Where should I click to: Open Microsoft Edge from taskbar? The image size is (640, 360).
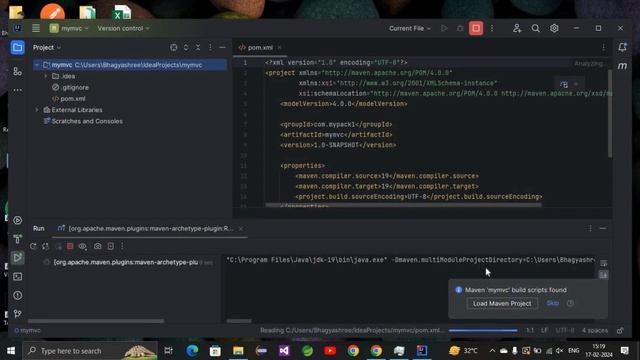[192, 351]
